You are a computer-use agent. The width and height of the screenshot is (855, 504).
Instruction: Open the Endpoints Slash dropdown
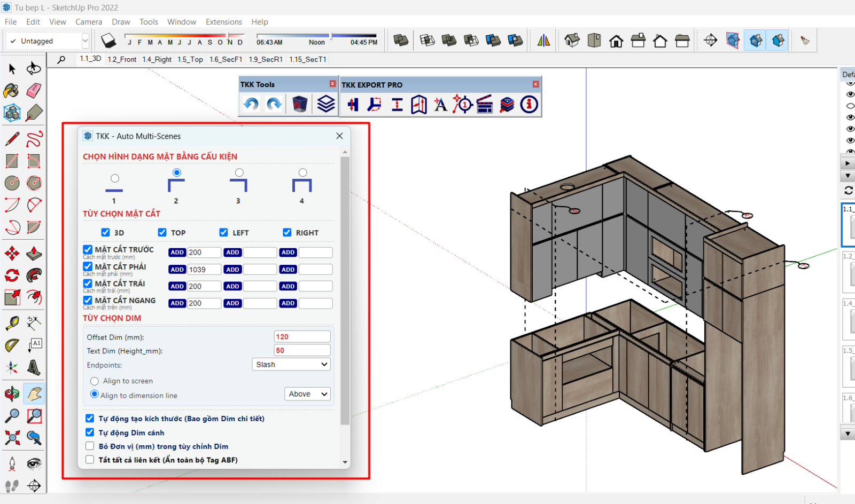point(291,364)
